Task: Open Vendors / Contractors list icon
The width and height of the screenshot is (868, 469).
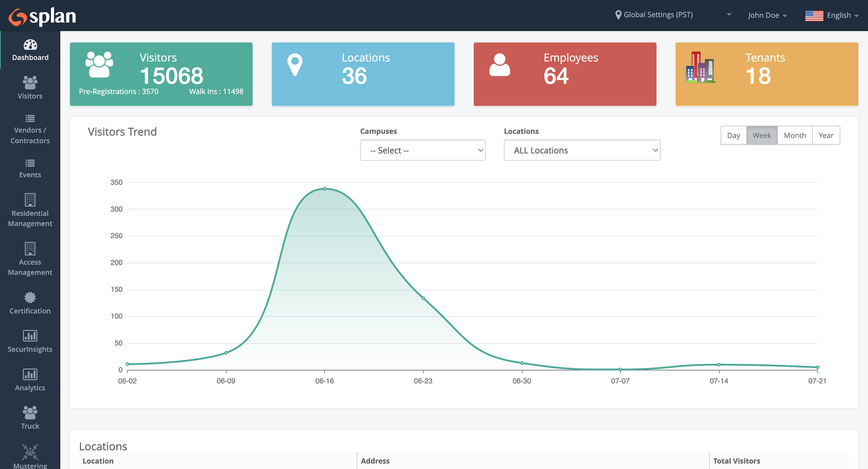Action: click(30, 119)
